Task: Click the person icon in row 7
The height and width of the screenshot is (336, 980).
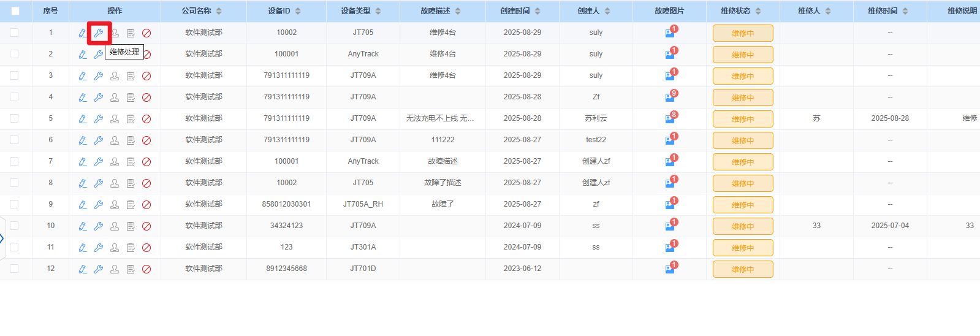Action: [115, 162]
